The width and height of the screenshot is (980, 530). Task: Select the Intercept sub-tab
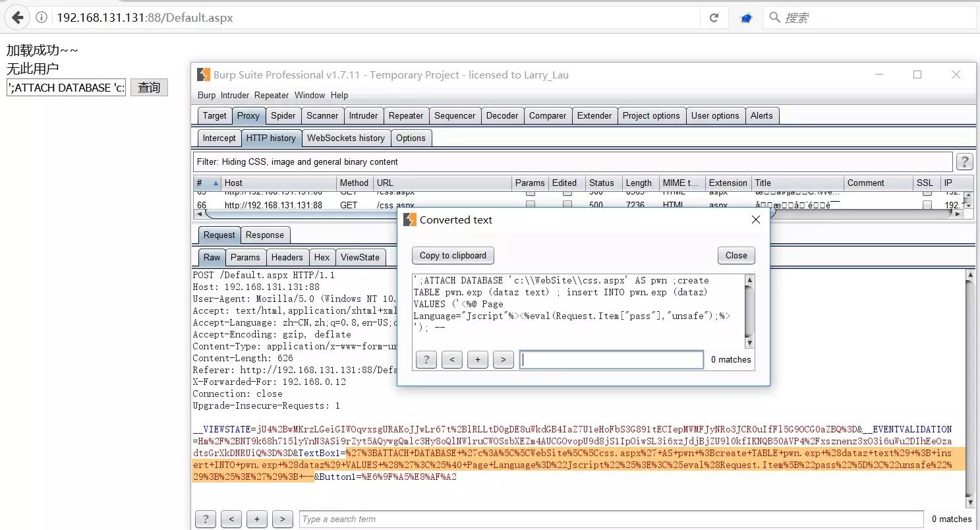click(x=219, y=138)
